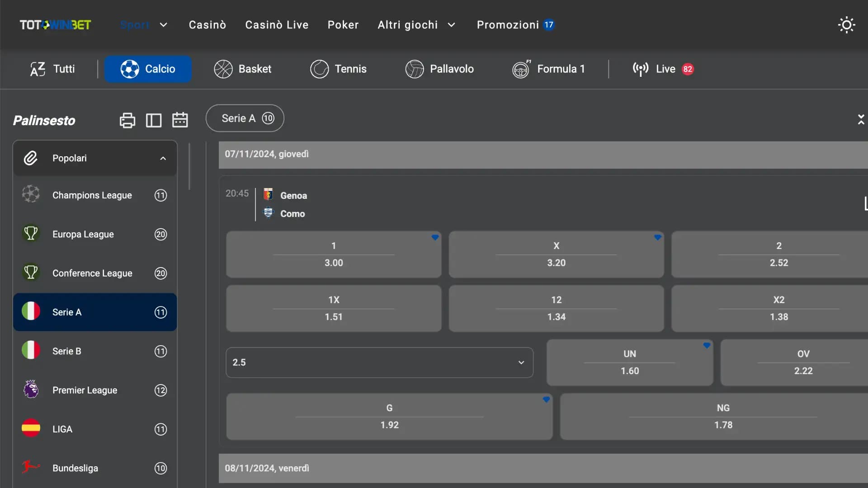Open the 2.5 goal line dropdown
Image resolution: width=868 pixels, height=488 pixels.
[379, 362]
